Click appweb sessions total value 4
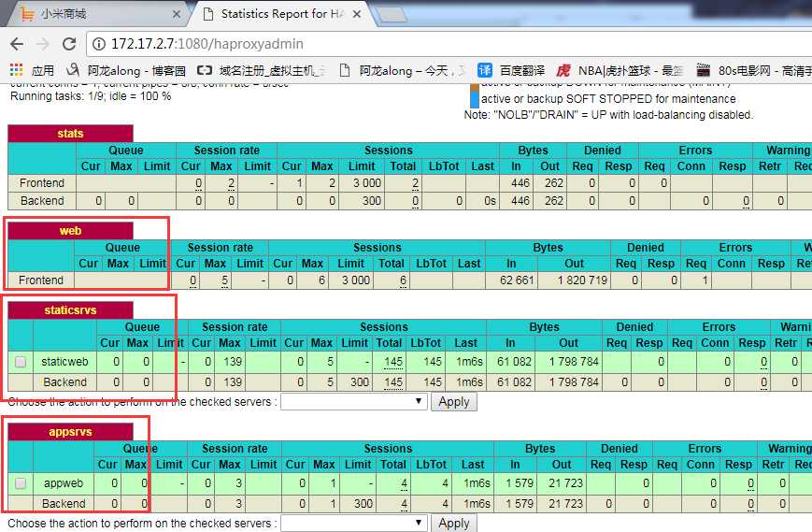Viewport: 812px width, 532px height. pos(404,483)
